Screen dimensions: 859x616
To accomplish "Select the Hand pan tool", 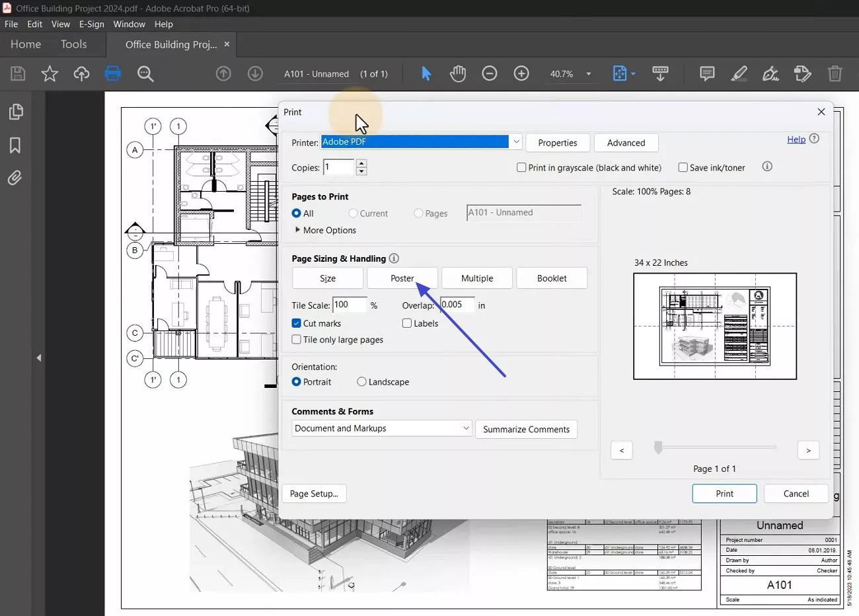I will (x=457, y=73).
